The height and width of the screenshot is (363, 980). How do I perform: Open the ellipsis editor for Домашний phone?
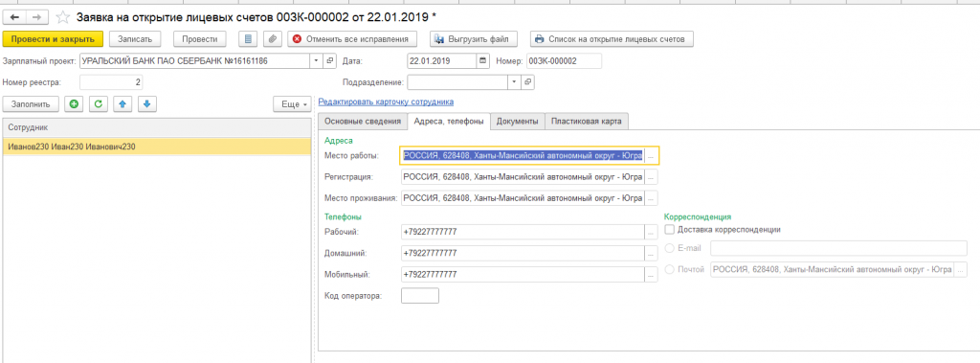651,254
